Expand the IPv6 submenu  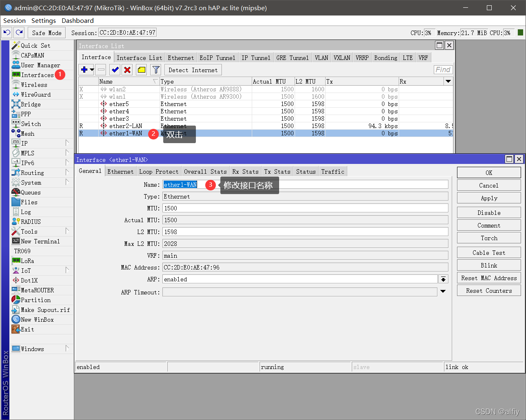tap(67, 163)
